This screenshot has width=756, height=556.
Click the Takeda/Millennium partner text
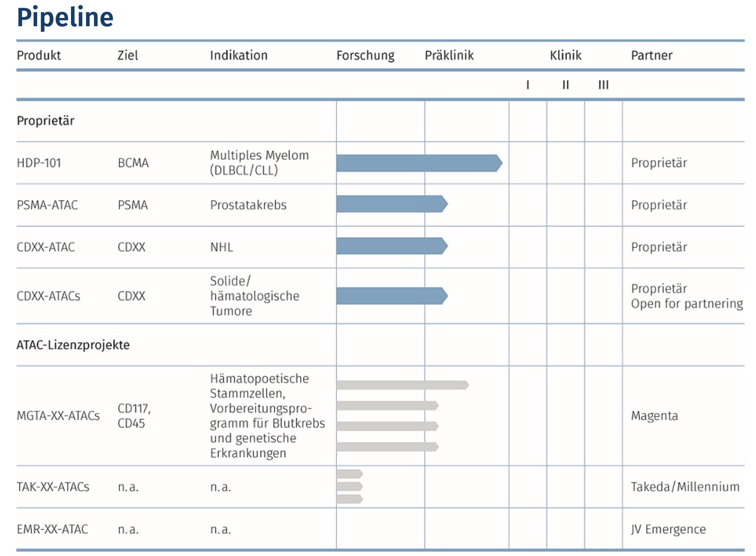[685, 487]
